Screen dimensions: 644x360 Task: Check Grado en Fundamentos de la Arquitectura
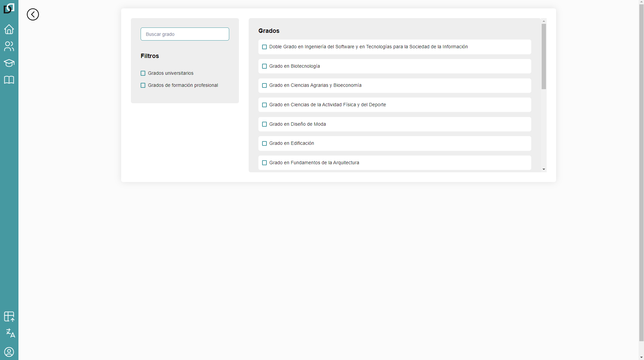(264, 163)
